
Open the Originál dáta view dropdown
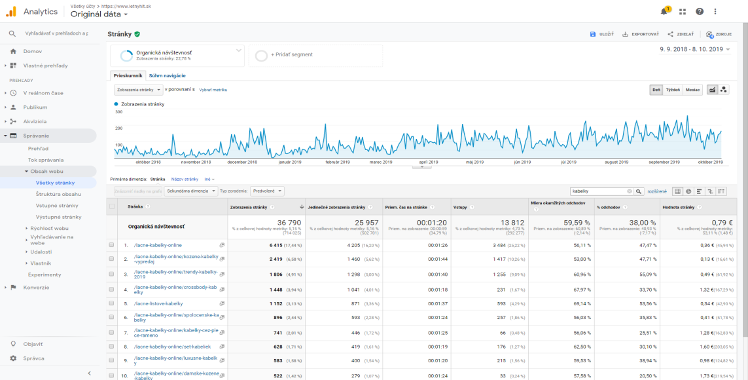click(x=99, y=14)
